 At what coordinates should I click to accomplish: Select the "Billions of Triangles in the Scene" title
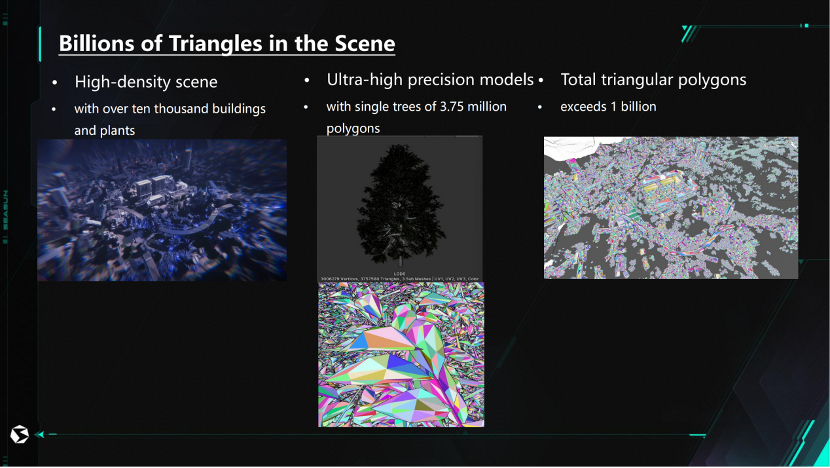point(226,44)
